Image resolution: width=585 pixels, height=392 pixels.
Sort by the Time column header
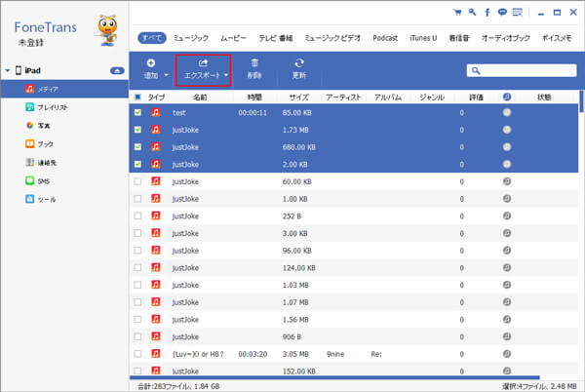tap(254, 98)
